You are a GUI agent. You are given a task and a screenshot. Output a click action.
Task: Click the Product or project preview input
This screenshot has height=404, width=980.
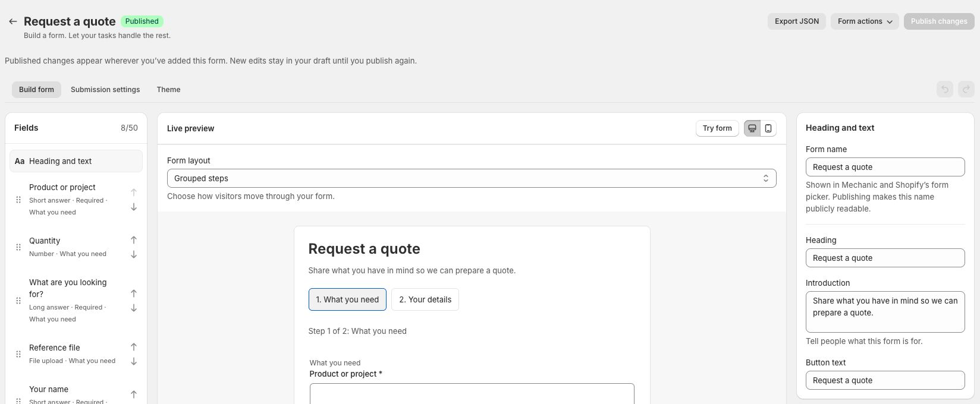472,393
